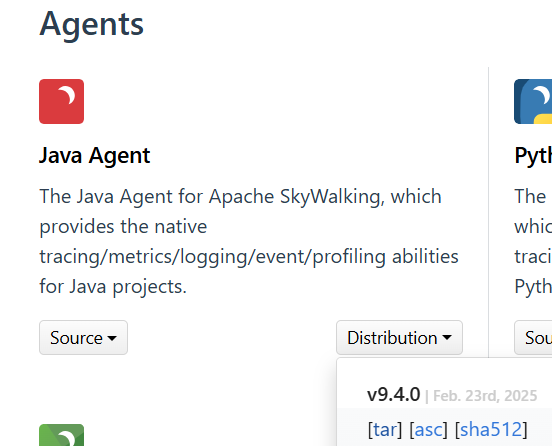Select the v9.4.0 version label
This screenshot has width=552, height=446.
click(x=393, y=394)
